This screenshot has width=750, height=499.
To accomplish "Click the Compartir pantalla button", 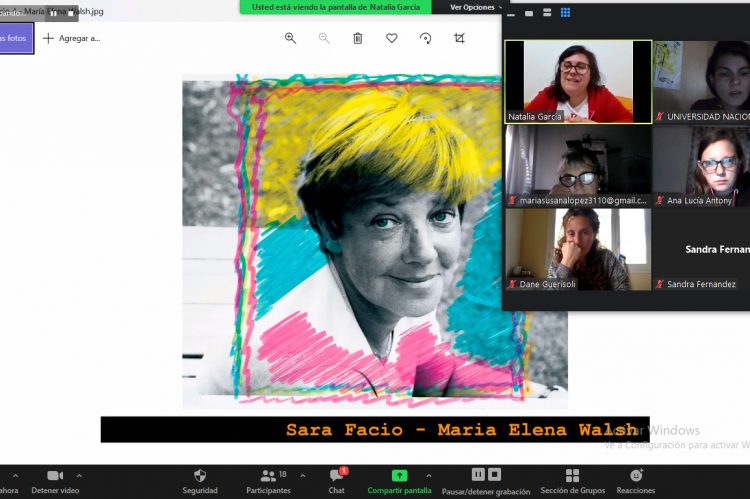I will tap(399, 480).
